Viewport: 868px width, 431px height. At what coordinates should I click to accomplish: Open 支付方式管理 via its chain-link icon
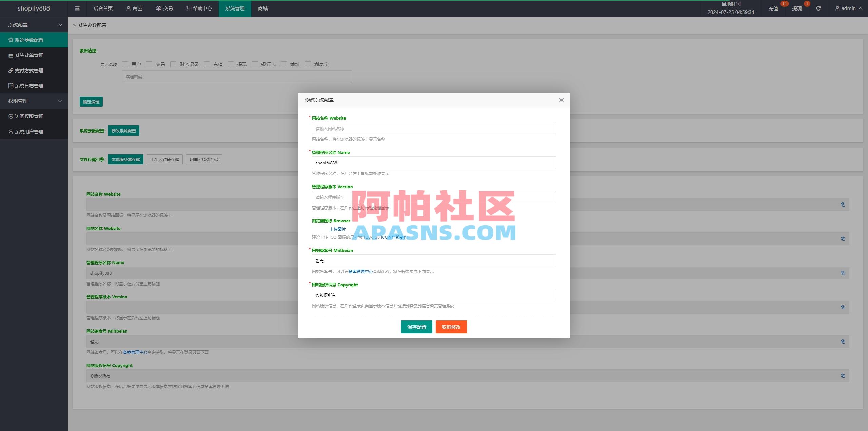11,71
